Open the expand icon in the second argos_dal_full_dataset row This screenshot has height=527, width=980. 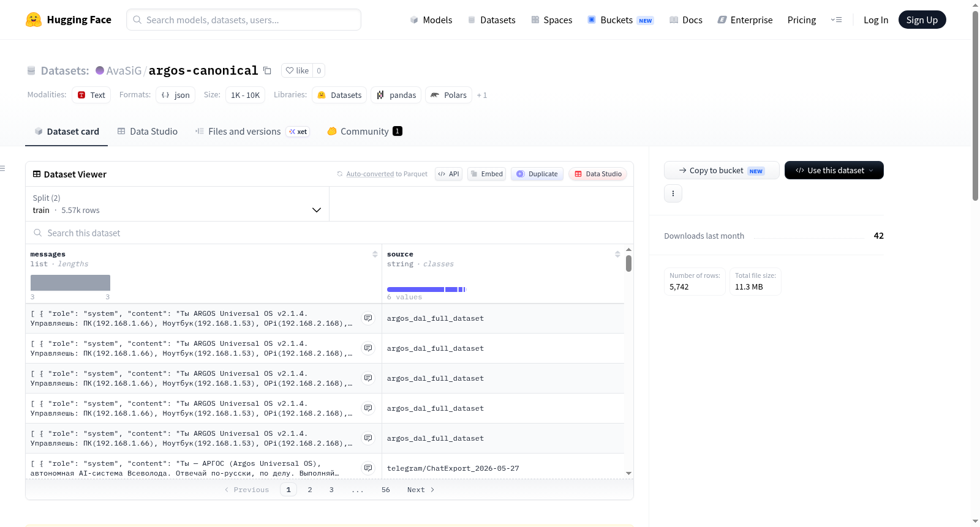pos(368,348)
